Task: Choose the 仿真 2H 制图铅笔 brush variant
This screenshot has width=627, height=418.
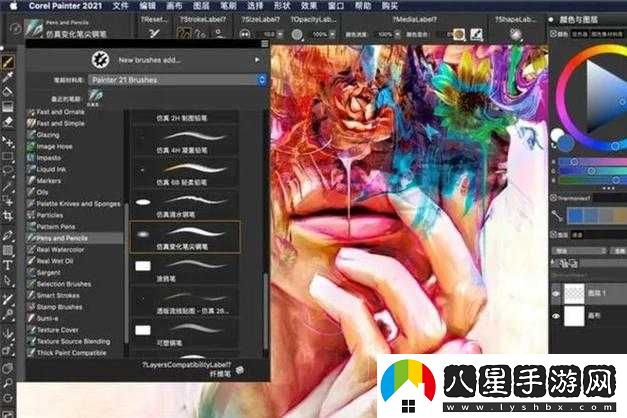Action: [x=185, y=118]
